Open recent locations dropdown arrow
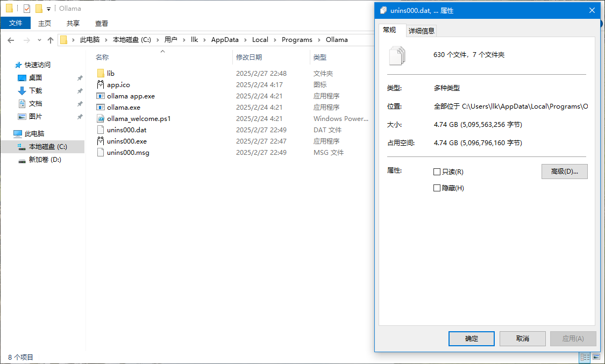 pyautogui.click(x=39, y=40)
